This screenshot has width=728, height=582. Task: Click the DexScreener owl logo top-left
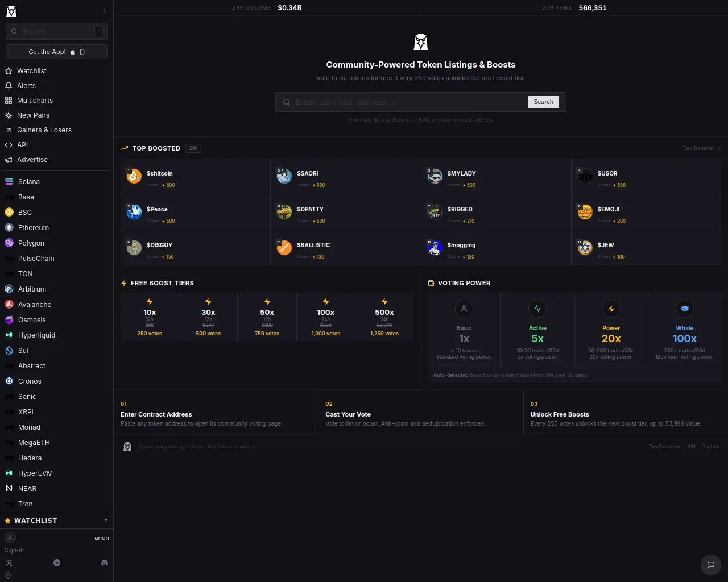pyautogui.click(x=11, y=11)
